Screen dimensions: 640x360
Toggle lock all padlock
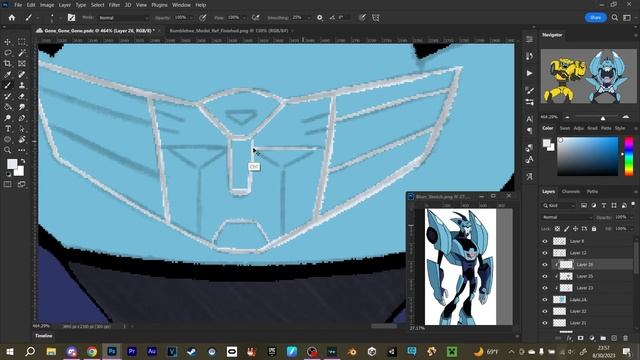coord(594,229)
